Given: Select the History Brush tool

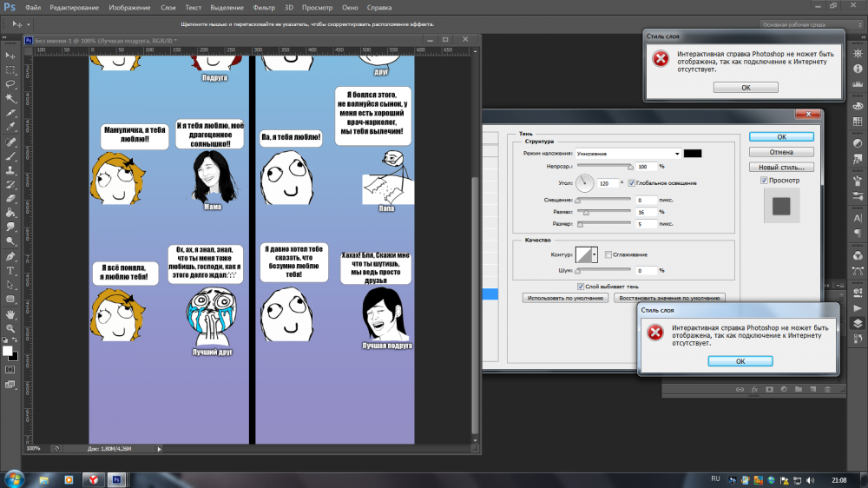Looking at the screenshot, I should pyautogui.click(x=10, y=184).
